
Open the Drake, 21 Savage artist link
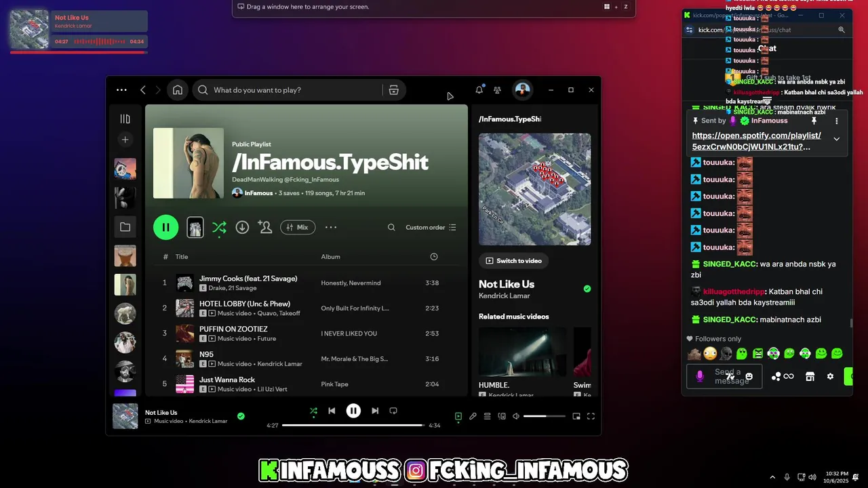(x=233, y=288)
